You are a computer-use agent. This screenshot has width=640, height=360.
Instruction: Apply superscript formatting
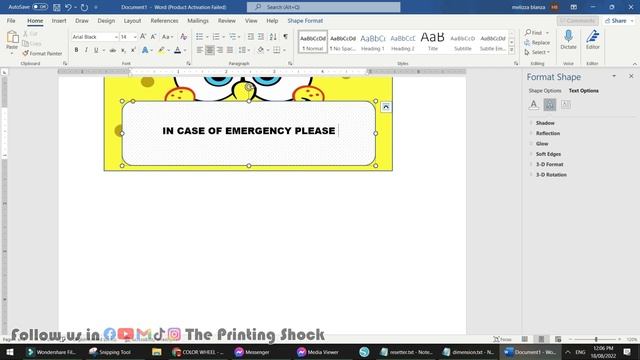coord(133,50)
